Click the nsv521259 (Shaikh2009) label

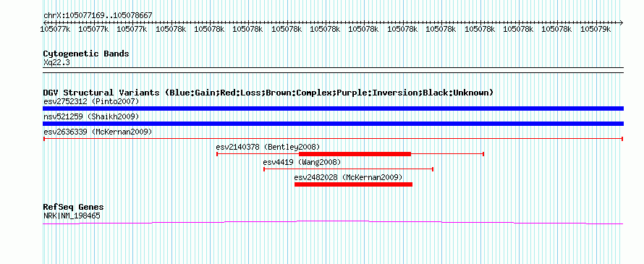click(91, 117)
